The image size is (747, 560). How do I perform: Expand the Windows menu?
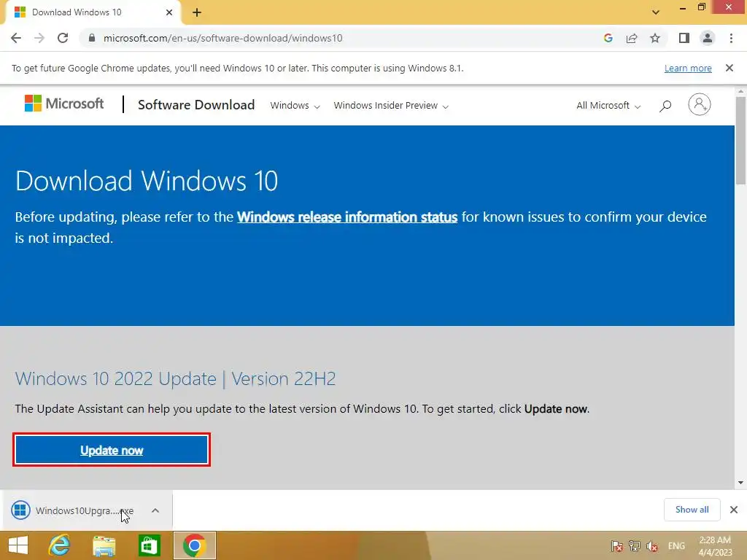pyautogui.click(x=295, y=105)
